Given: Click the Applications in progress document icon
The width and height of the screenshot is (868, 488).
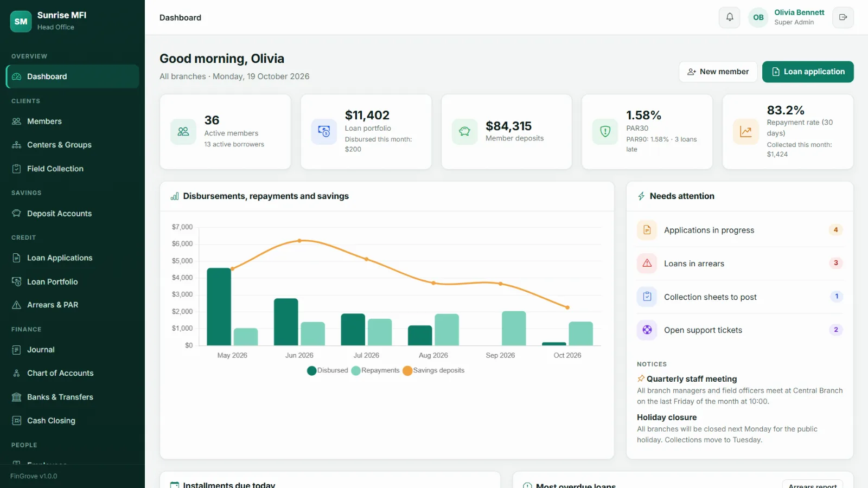Looking at the screenshot, I should pos(647,230).
